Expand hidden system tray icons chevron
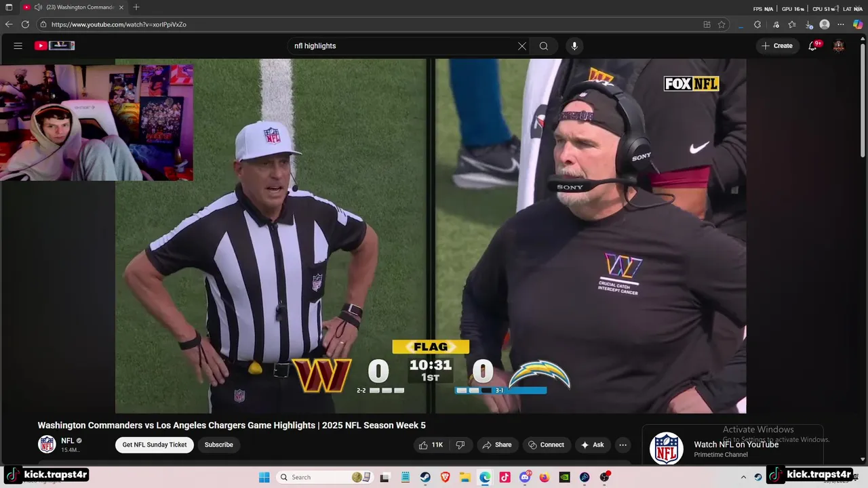Screen dimensions: 868x488 tap(743, 477)
